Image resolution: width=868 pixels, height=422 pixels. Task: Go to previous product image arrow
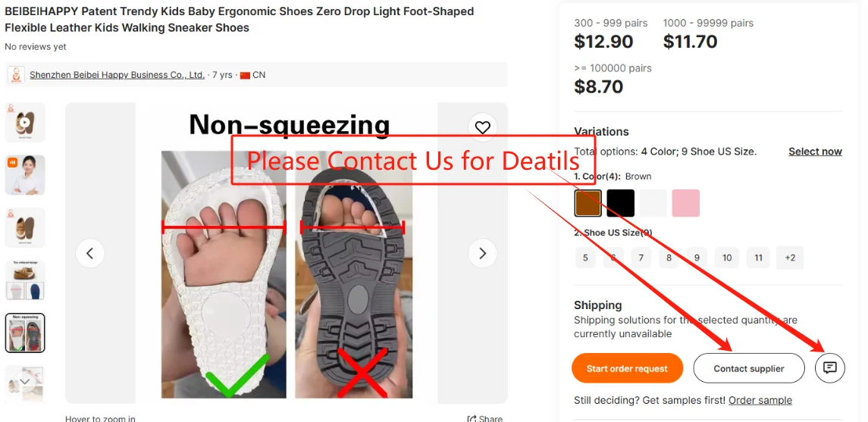[x=89, y=253]
